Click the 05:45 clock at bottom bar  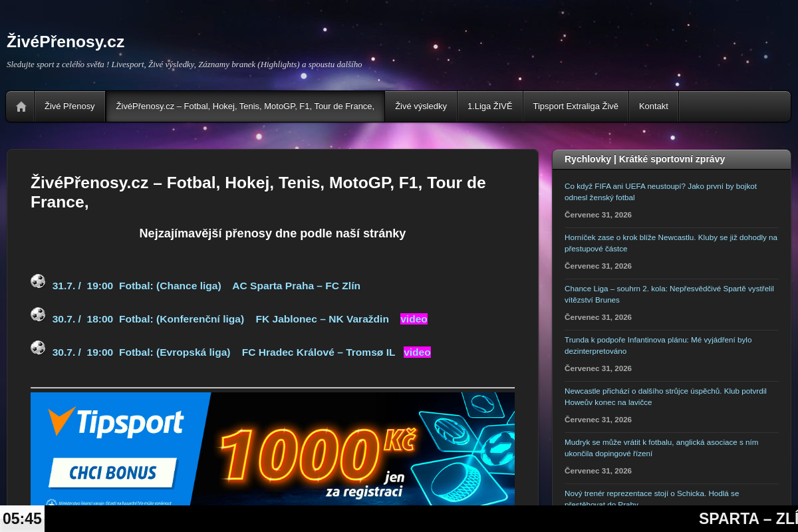point(22,519)
